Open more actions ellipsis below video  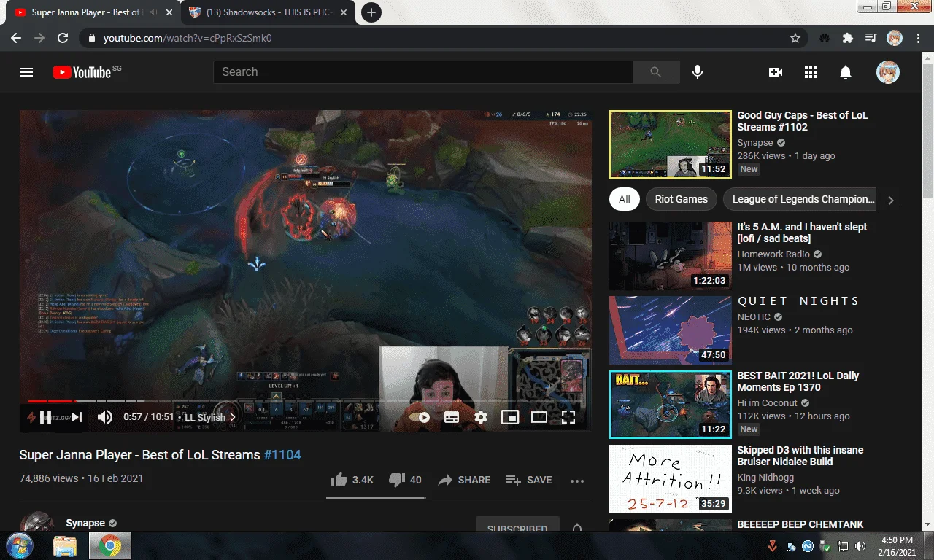coord(577,481)
